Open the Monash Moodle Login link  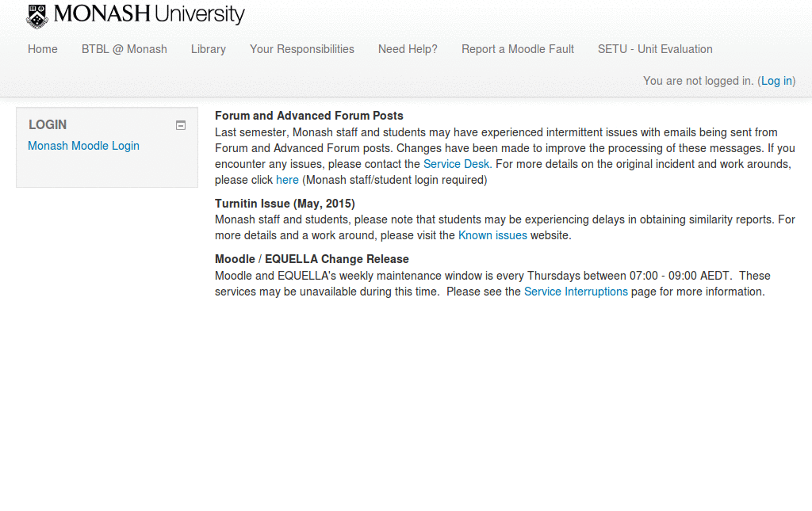coord(83,146)
